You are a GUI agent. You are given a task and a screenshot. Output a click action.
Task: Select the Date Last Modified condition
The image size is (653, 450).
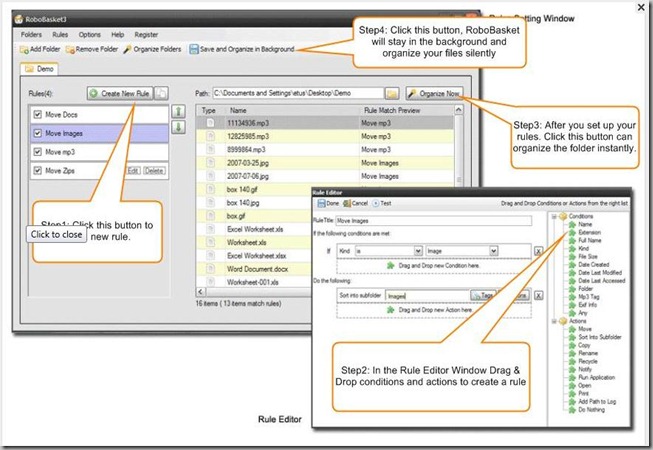(600, 273)
